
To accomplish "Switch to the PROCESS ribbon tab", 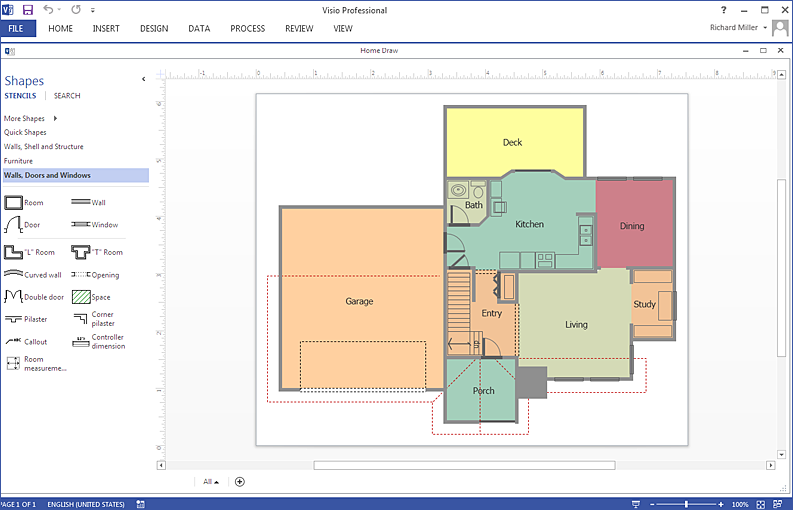I will tap(247, 28).
